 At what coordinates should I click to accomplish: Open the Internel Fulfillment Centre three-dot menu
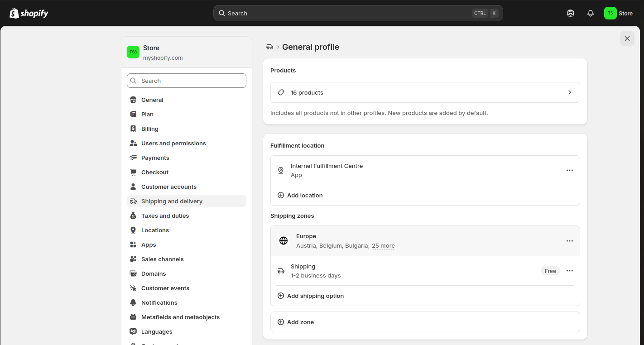pos(569,170)
